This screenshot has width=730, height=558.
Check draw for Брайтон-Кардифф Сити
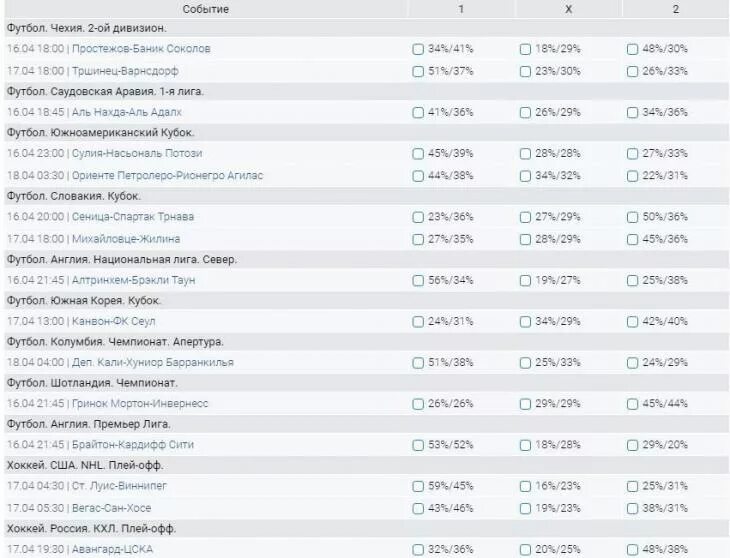click(524, 444)
